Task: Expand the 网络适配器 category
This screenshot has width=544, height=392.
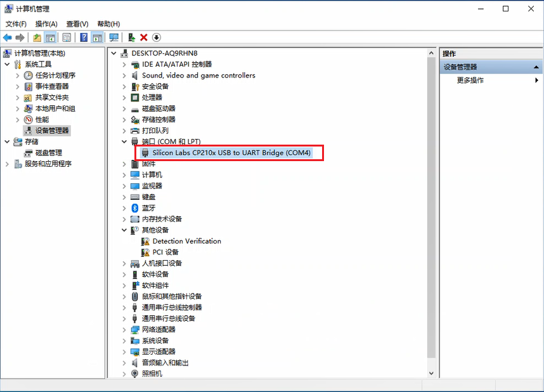Action: (x=124, y=329)
